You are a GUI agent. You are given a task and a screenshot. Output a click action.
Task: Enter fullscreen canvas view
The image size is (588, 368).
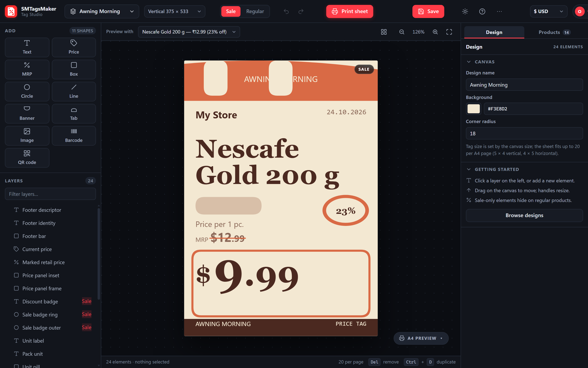pos(449,32)
